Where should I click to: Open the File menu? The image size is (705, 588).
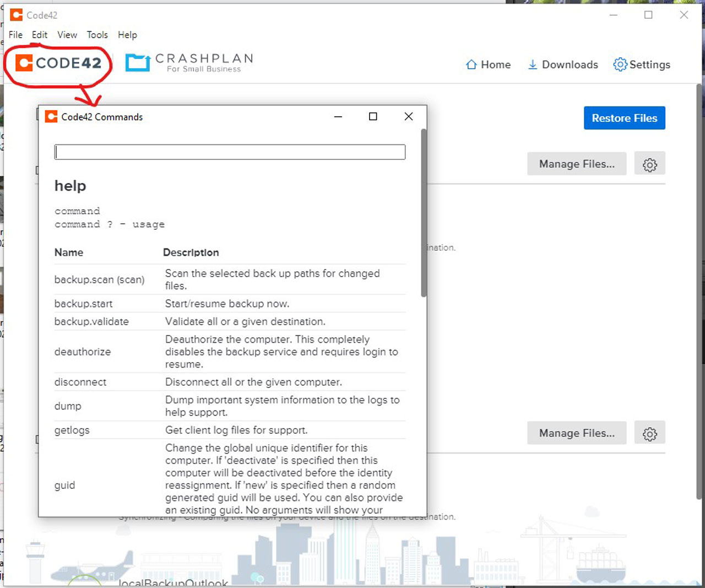pyautogui.click(x=15, y=35)
